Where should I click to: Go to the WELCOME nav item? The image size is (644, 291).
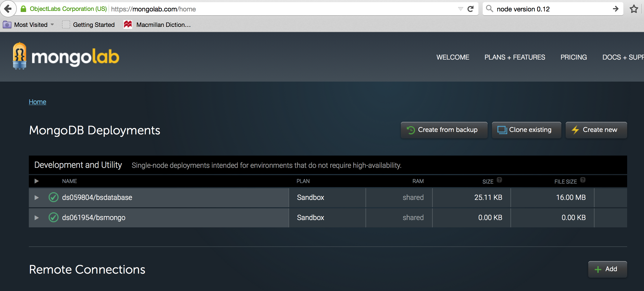point(453,57)
